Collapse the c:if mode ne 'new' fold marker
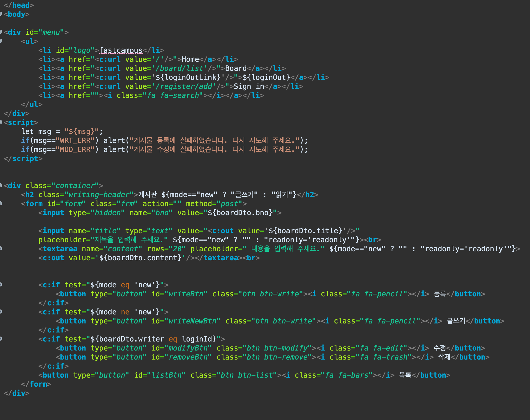530x420 pixels. [x=1, y=312]
